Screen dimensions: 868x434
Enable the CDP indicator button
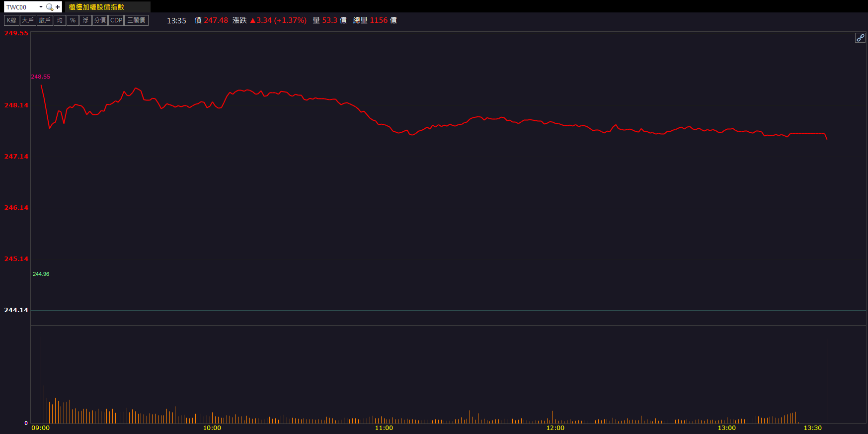(x=116, y=20)
